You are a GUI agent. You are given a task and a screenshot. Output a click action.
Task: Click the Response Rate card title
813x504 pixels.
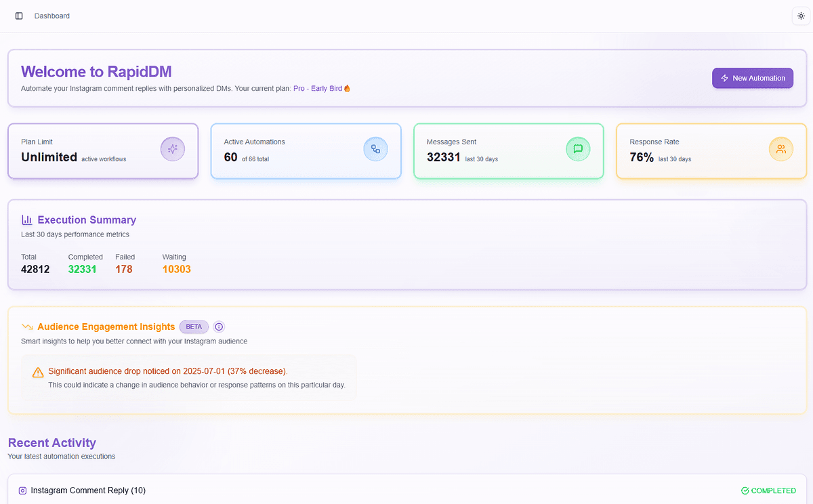coord(654,142)
